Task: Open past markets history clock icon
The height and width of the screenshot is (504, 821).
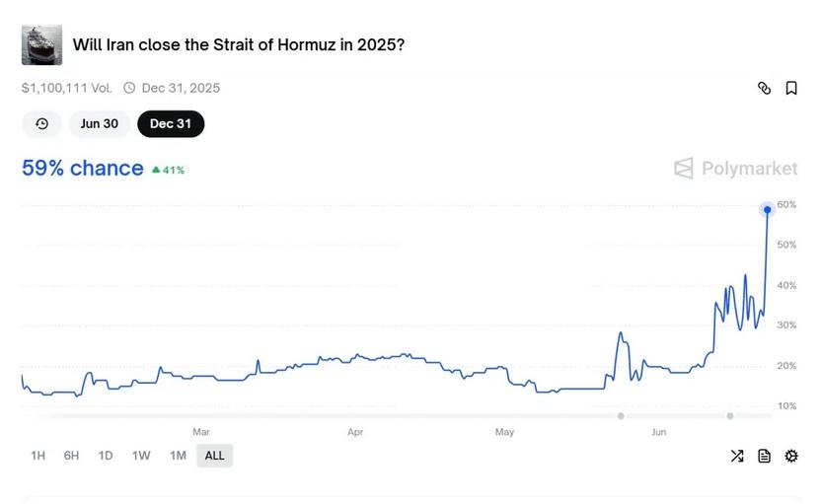Action: [x=41, y=124]
